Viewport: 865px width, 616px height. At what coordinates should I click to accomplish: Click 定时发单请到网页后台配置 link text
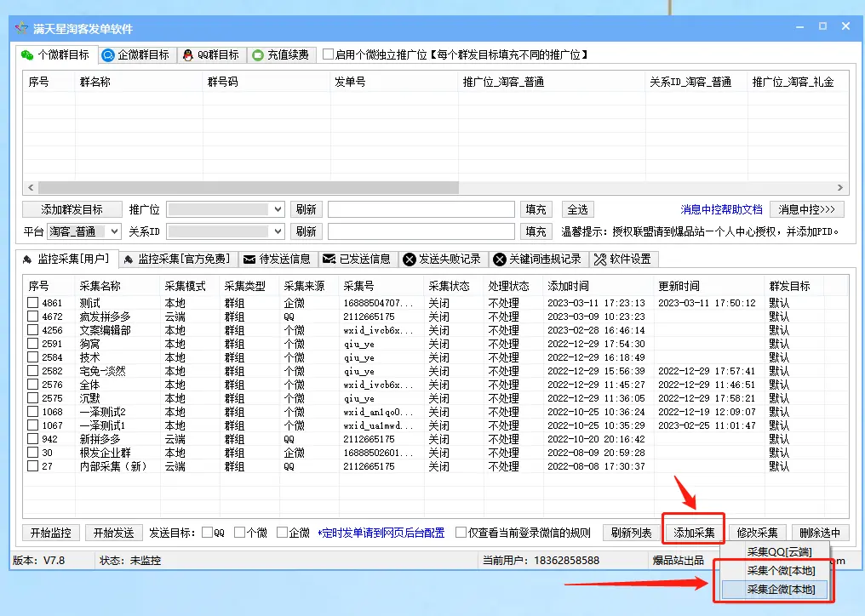381,533
